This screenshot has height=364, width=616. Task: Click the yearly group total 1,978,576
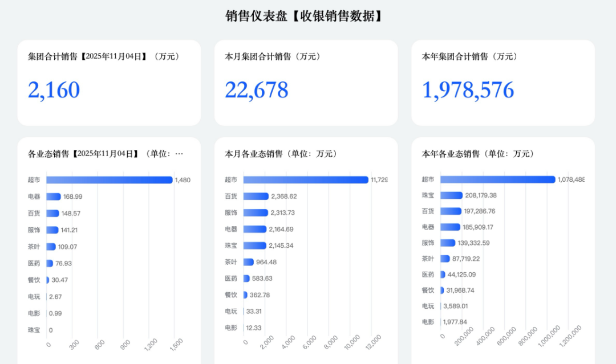468,90
